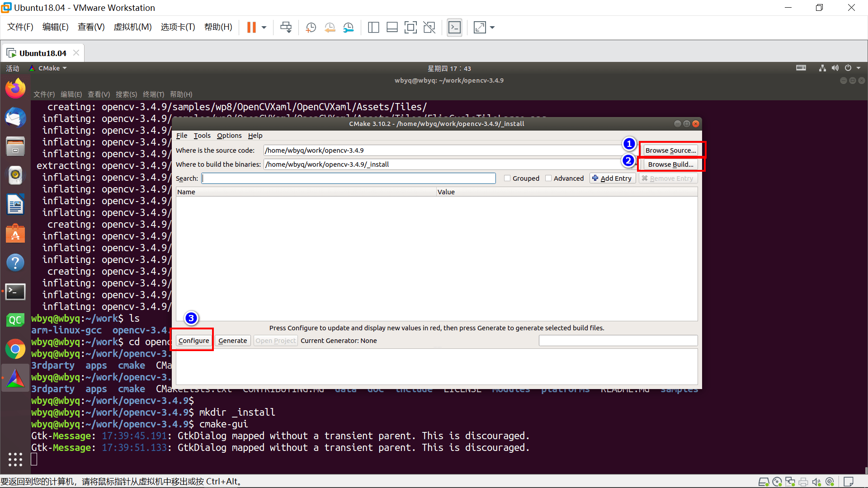Click the power icon in Ubuntu top bar
Image resolution: width=868 pixels, height=488 pixels.
[848, 68]
